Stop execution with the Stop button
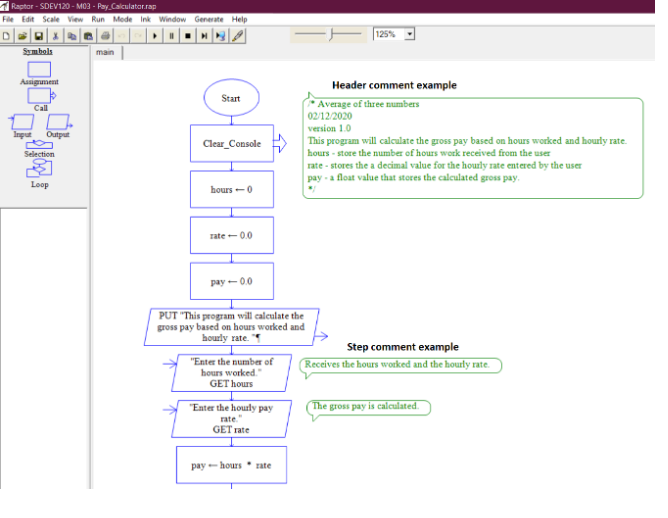Image resolution: width=668 pixels, height=518 pixels. tap(188, 36)
